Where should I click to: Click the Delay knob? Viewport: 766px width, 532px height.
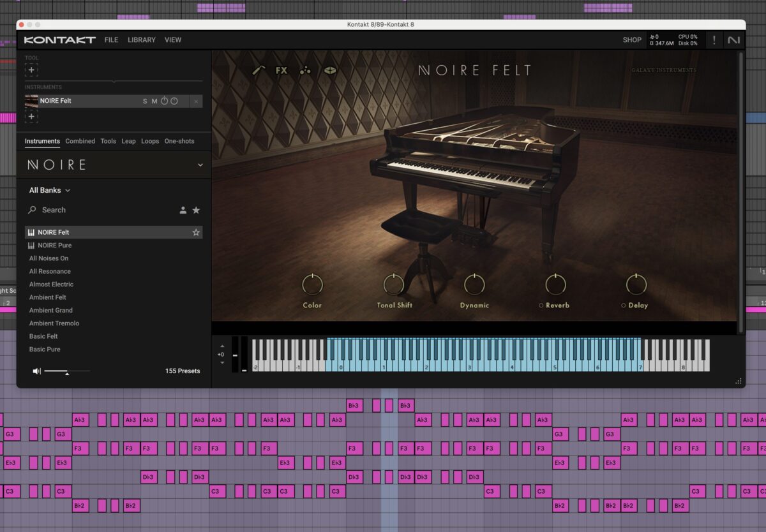point(636,284)
